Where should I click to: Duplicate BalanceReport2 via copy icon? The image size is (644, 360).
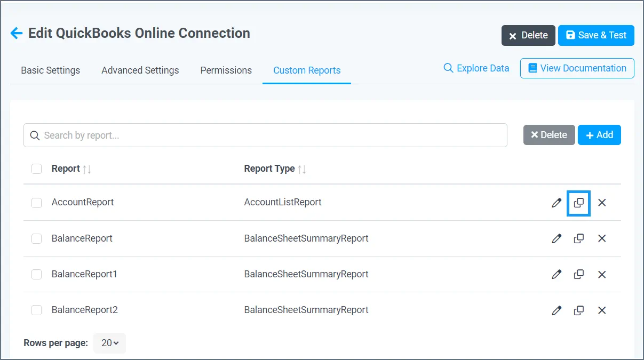[x=579, y=310]
